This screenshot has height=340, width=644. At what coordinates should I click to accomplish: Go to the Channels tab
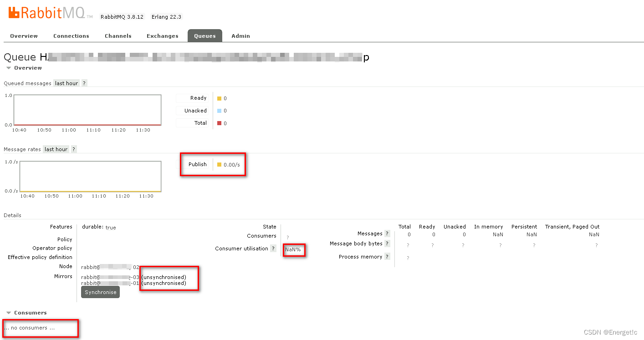point(118,36)
